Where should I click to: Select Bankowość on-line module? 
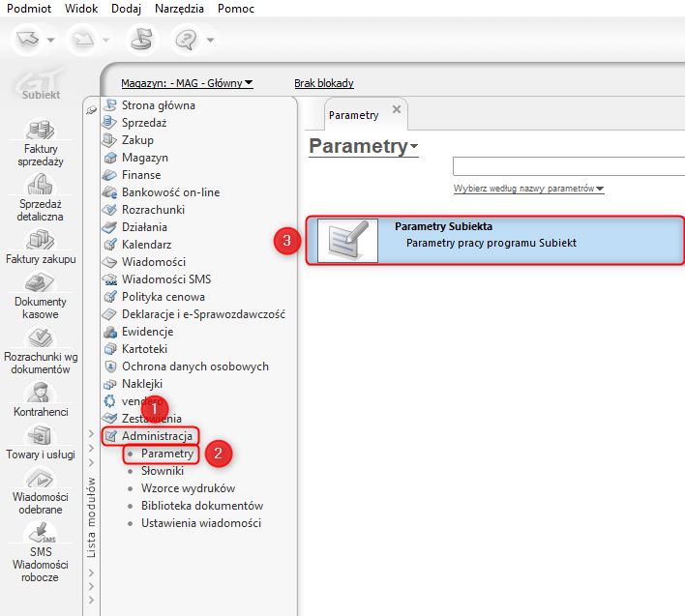[170, 192]
